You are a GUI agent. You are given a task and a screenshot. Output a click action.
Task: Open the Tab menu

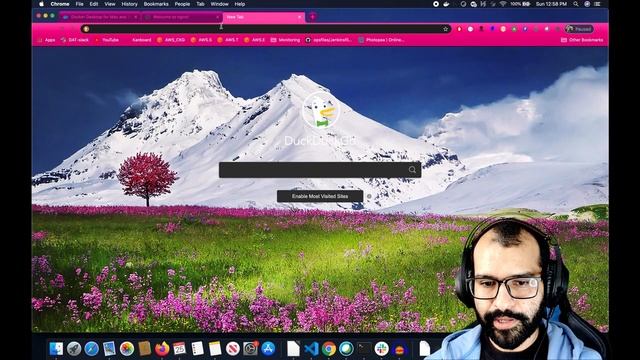click(x=200, y=4)
